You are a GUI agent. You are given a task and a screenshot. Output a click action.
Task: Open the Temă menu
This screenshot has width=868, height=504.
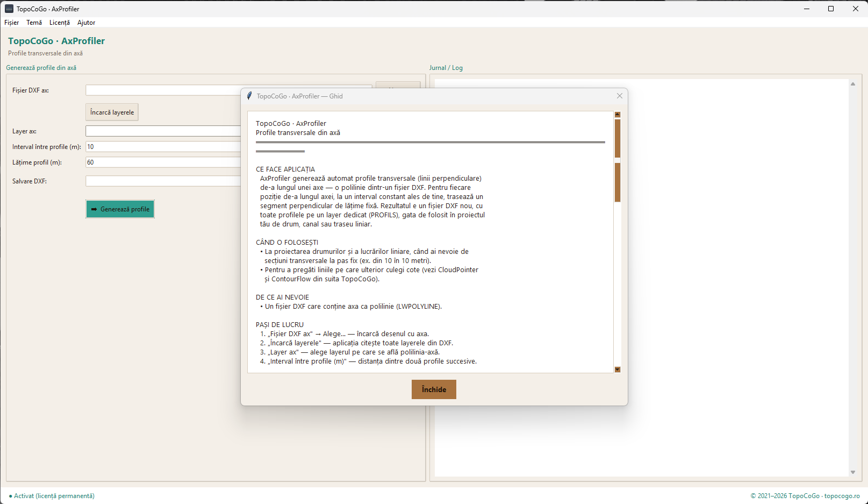(34, 23)
